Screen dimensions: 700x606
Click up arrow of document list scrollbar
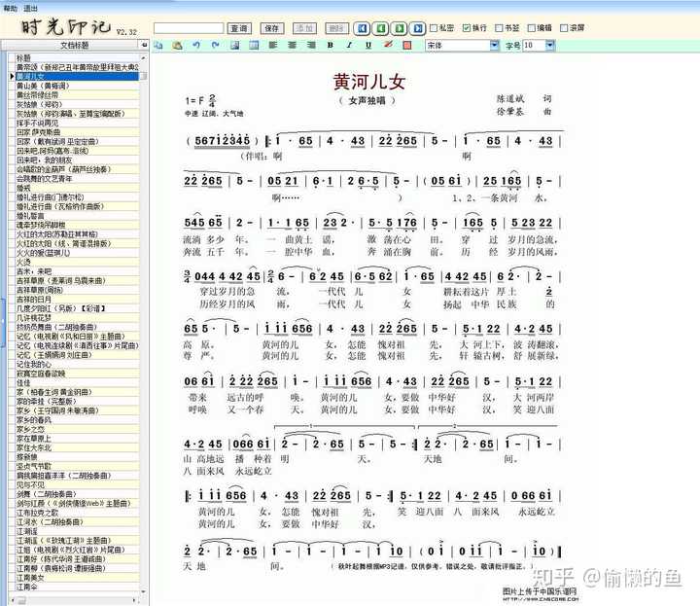143,57
